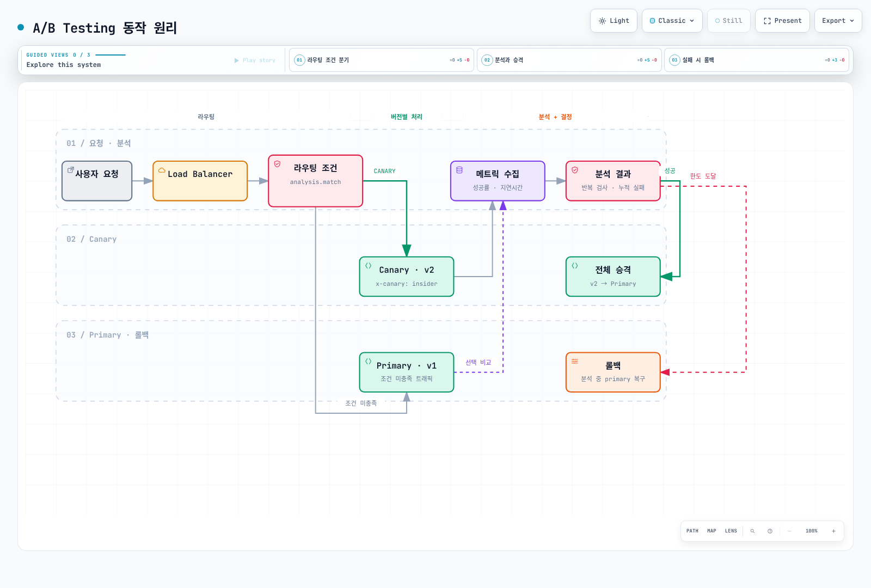Enable the LENS mode

point(731,531)
